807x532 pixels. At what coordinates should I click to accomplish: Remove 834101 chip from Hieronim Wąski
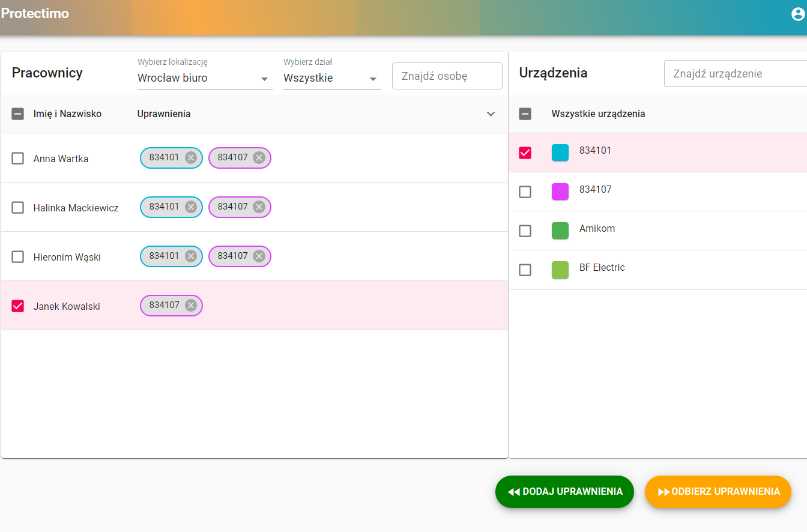pyautogui.click(x=191, y=256)
